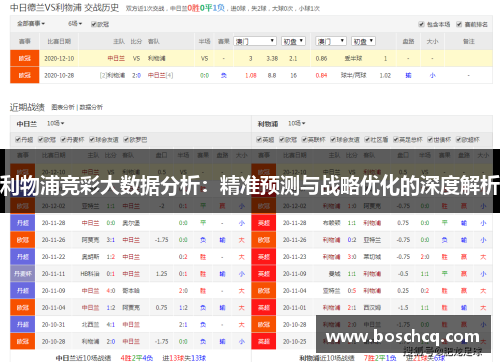Open the 6场 match count dropdown
500x362 pixels.
[75, 24]
